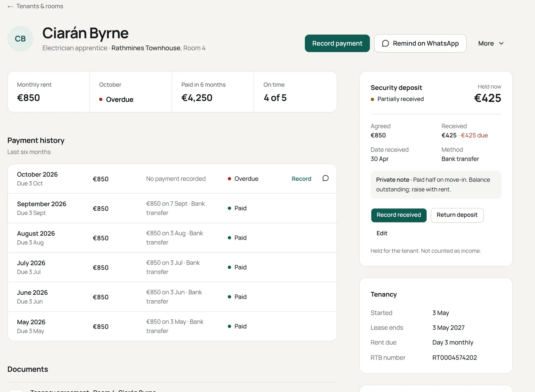This screenshot has width=535, height=392.
Task: Select the October 2026 payment row title
Action: [x=37, y=174]
